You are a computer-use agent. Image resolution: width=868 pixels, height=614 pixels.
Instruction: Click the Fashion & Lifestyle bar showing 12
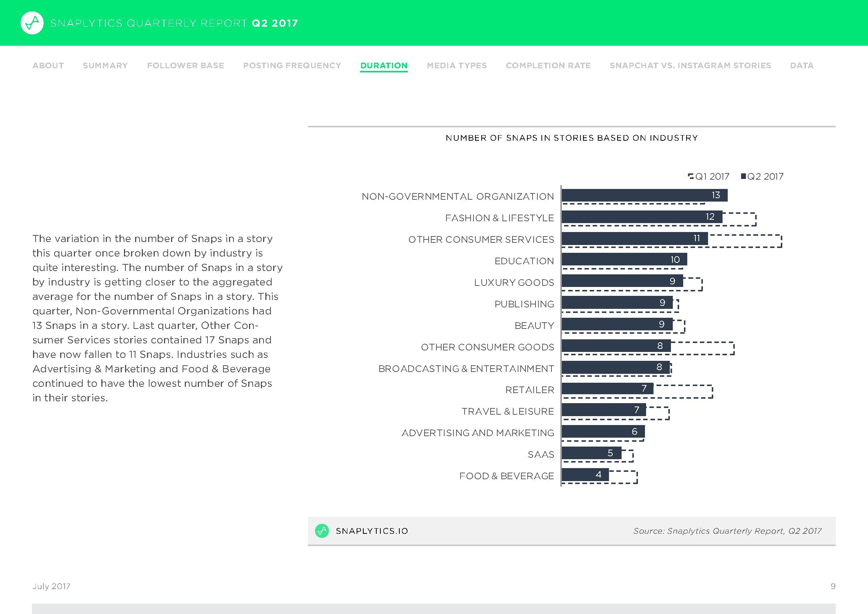click(x=642, y=217)
